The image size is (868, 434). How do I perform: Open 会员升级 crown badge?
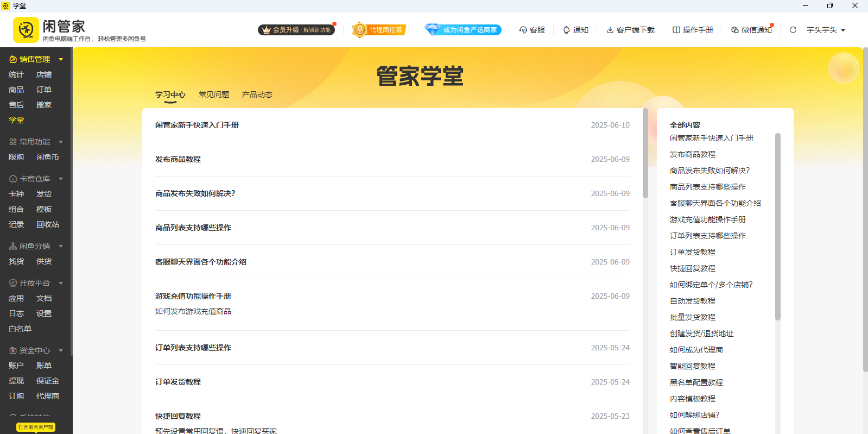296,30
